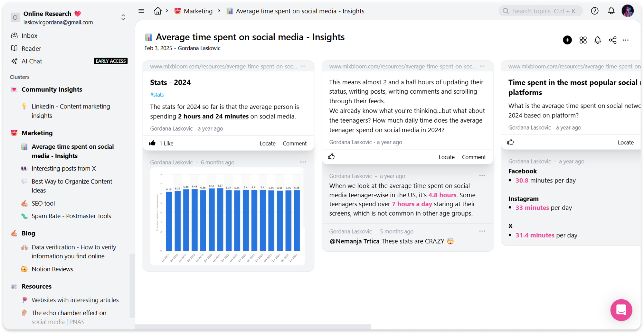This screenshot has width=644, height=334.
Task: Open the help question mark icon
Action: 594,11
